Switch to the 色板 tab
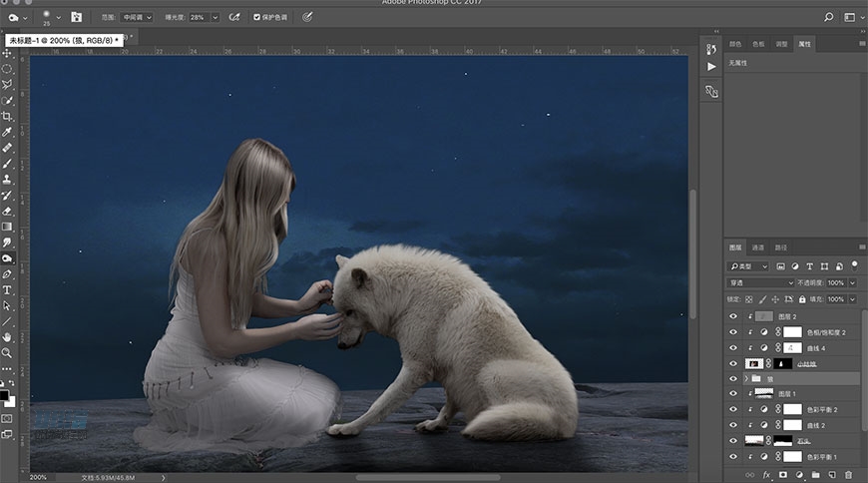868x483 pixels. point(758,44)
